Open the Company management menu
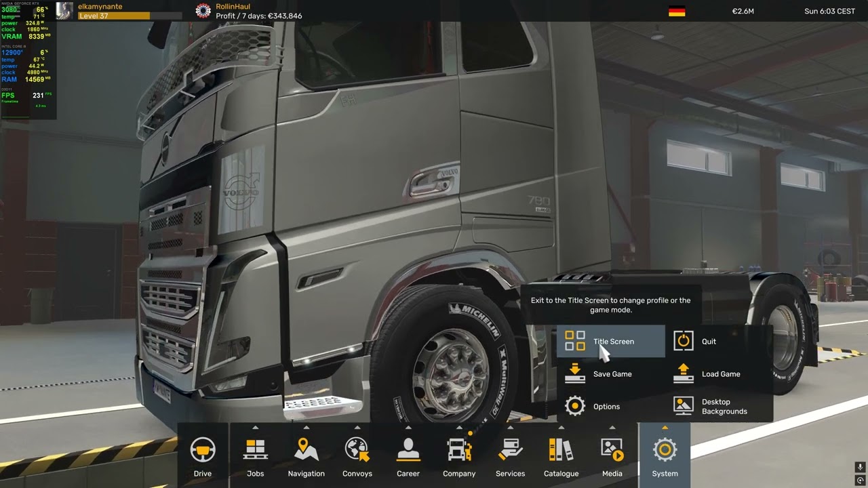This screenshot has width=868, height=488. click(459, 455)
